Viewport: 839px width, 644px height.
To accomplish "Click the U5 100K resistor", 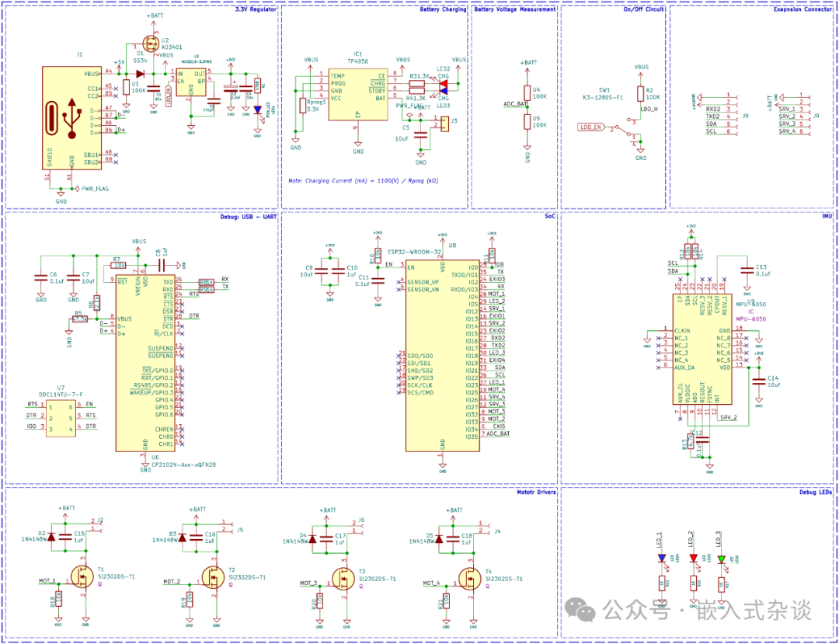I will click(527, 121).
